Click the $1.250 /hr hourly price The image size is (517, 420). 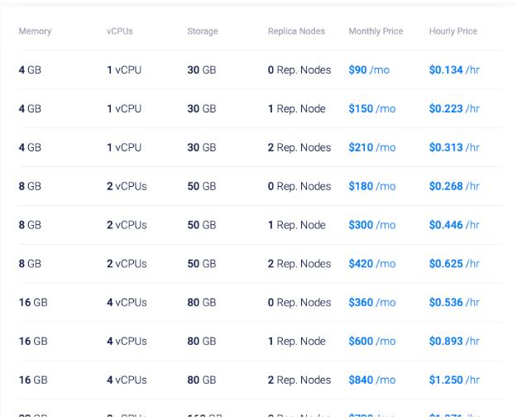click(454, 380)
